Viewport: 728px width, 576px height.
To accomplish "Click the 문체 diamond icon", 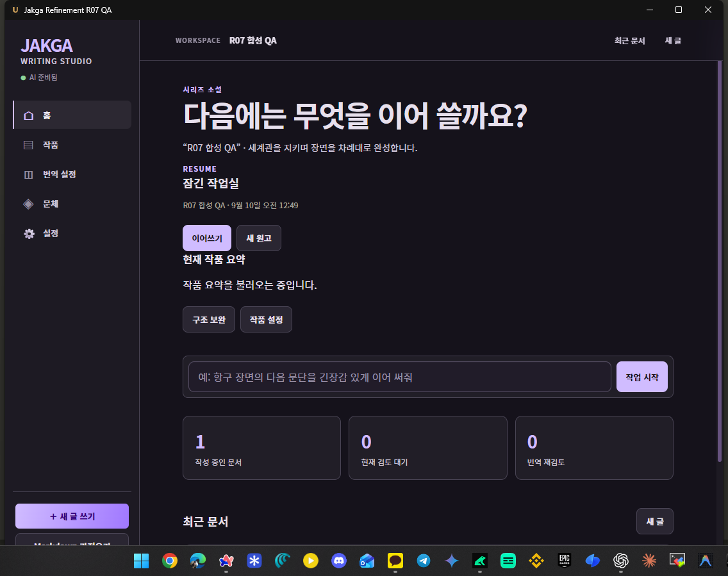I will (29, 204).
